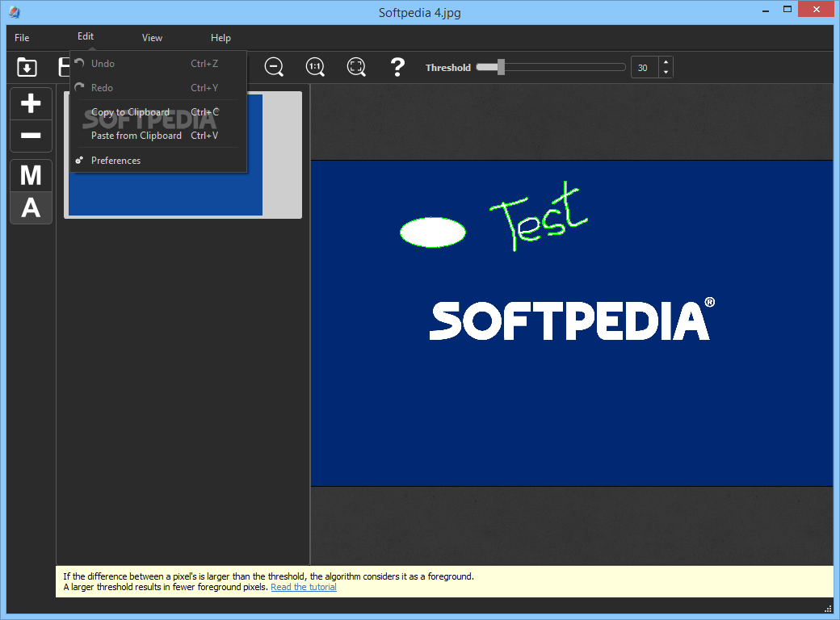Close the application window
Screen dimensions: 840x620
pos(817,9)
